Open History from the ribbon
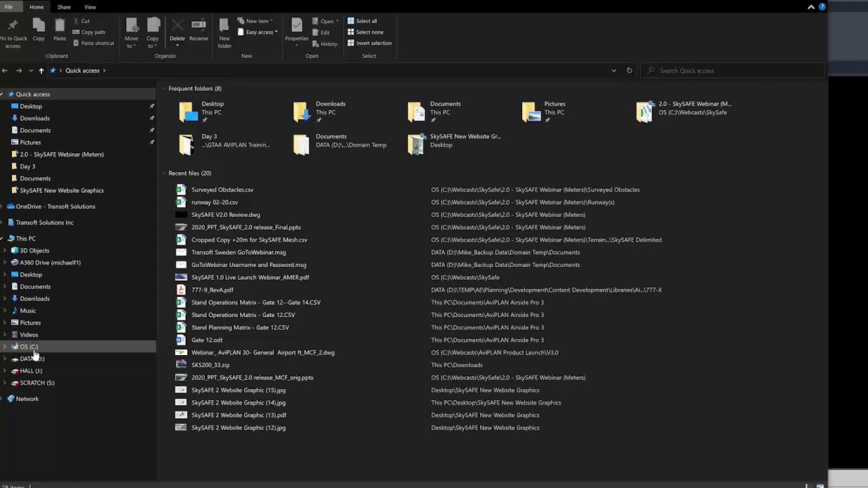Viewport: 868px width, 488px height. [x=324, y=44]
